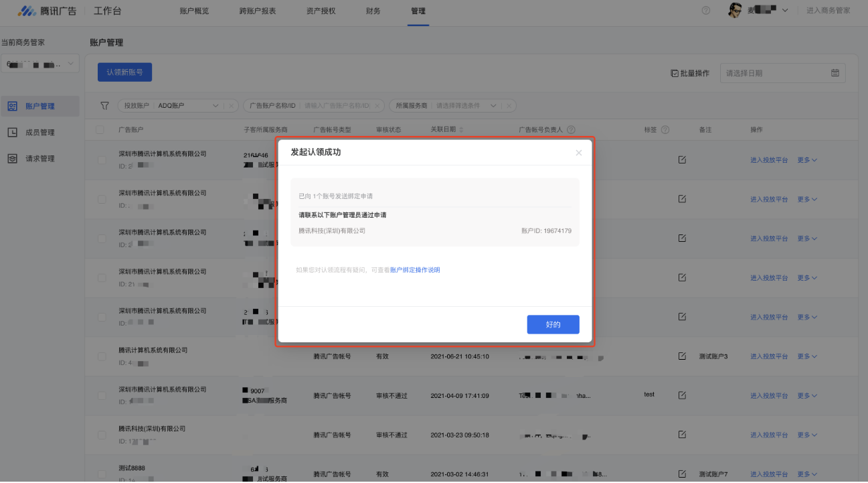Screen dimensions: 868x483
Task: Edit remark icon in first table row
Action: (682, 160)
